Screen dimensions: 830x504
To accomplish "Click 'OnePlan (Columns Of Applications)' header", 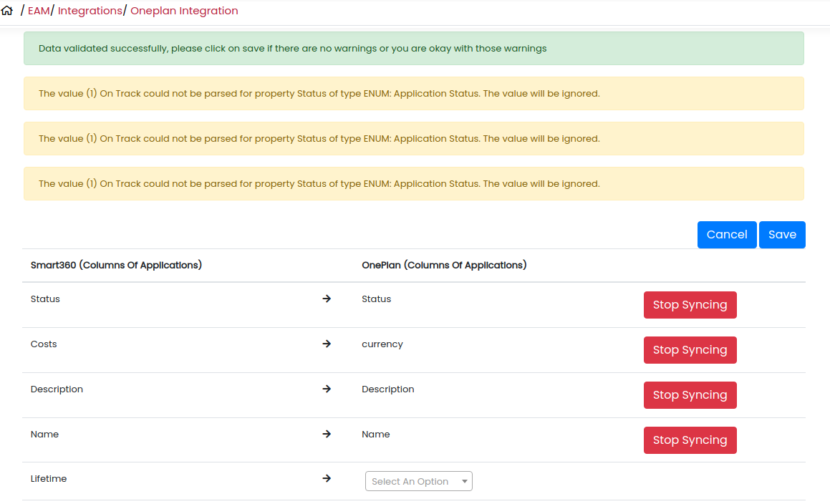I will tap(444, 265).
